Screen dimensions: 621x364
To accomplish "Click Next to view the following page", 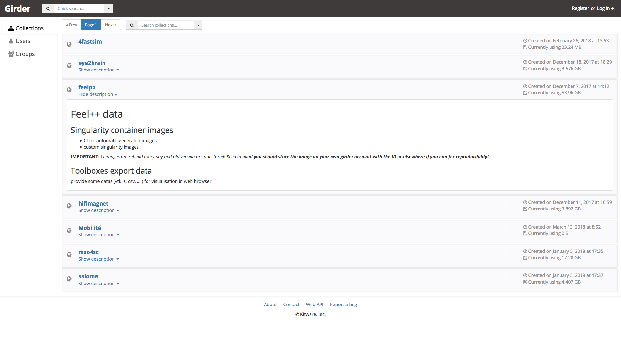I will [x=111, y=25].
